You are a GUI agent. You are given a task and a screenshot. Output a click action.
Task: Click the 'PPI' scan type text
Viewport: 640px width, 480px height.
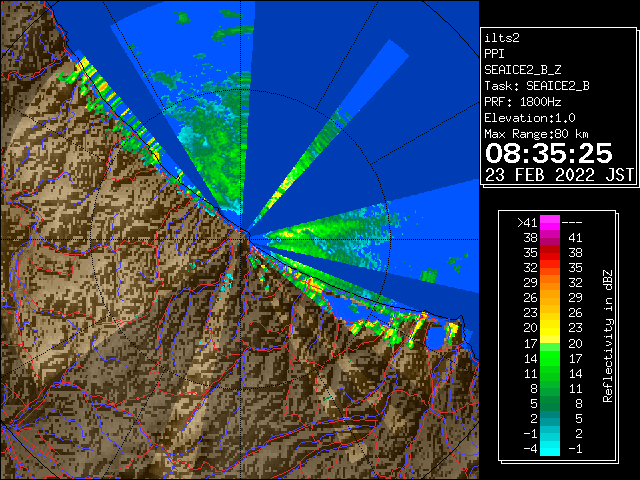click(x=494, y=54)
